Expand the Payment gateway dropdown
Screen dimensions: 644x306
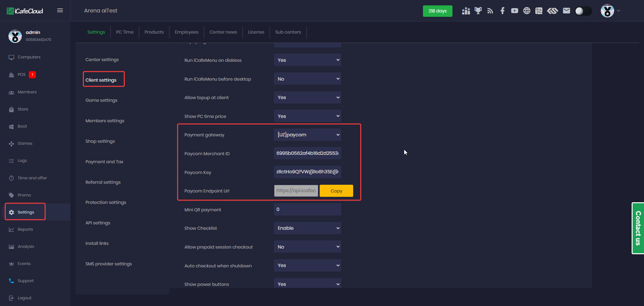307,135
